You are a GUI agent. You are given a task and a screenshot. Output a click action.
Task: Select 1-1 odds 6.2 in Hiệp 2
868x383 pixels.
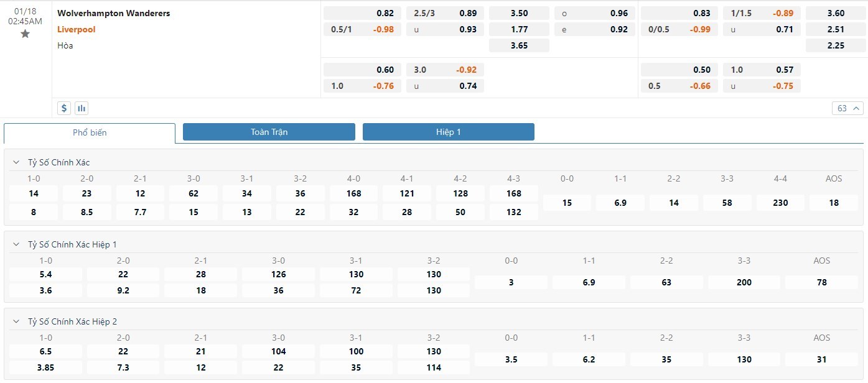589,359
